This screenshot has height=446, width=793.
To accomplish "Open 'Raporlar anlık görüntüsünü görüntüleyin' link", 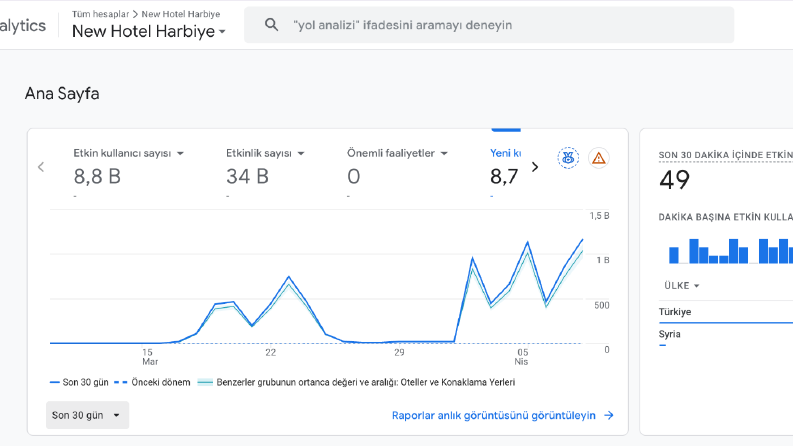I will [x=494, y=415].
